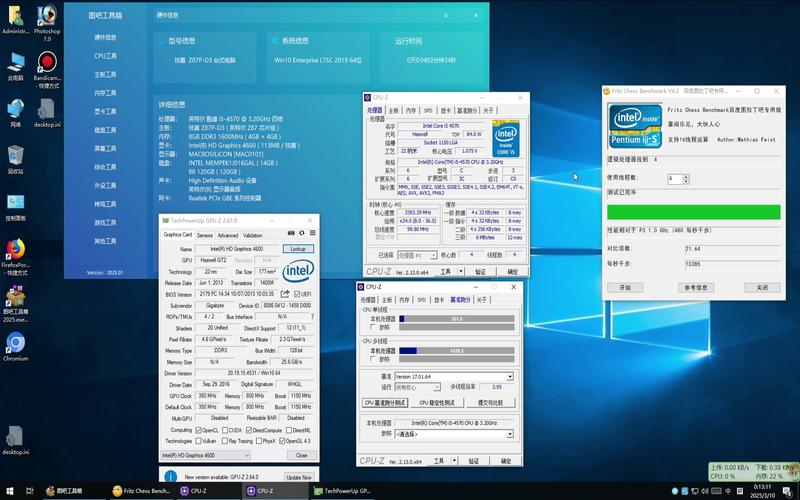Click CPU multi-thread score bar in CPU-Z
This screenshot has height=500, width=800.
tap(457, 351)
